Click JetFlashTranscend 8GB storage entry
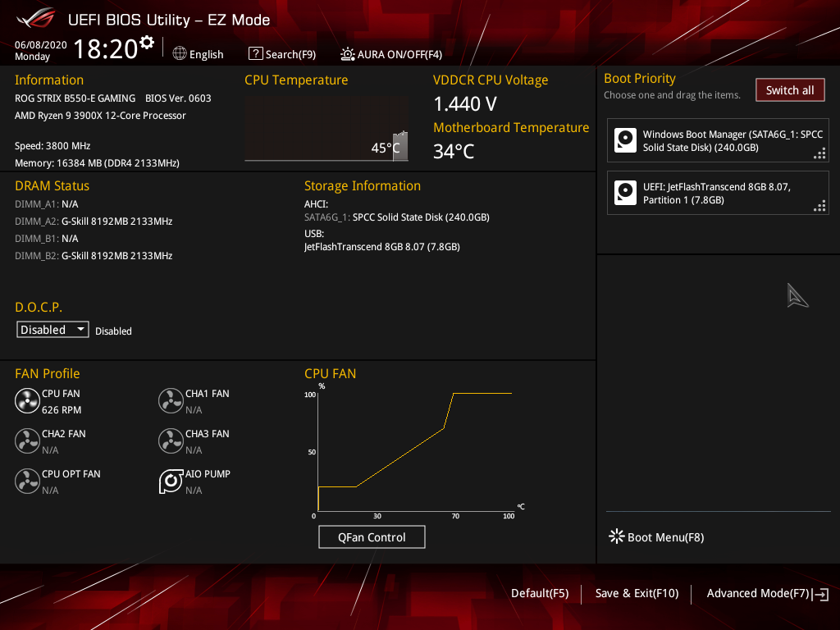The height and width of the screenshot is (630, 840). (382, 247)
